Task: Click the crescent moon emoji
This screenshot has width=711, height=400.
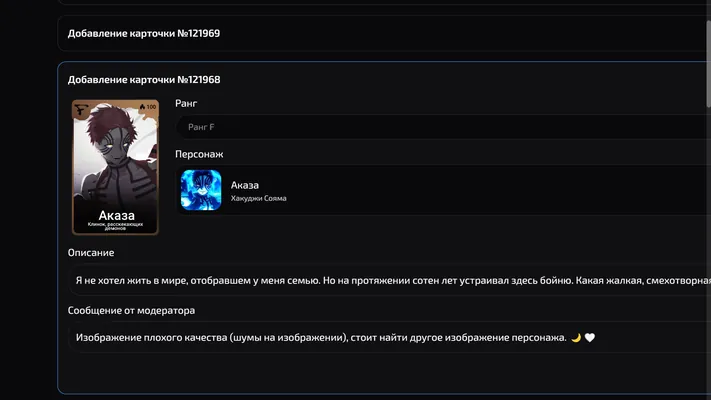Action: point(576,337)
